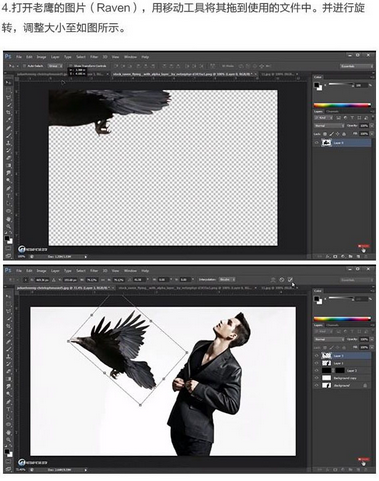Cancel the transform in the options bar
The width and height of the screenshot is (379, 481).
tap(282, 279)
